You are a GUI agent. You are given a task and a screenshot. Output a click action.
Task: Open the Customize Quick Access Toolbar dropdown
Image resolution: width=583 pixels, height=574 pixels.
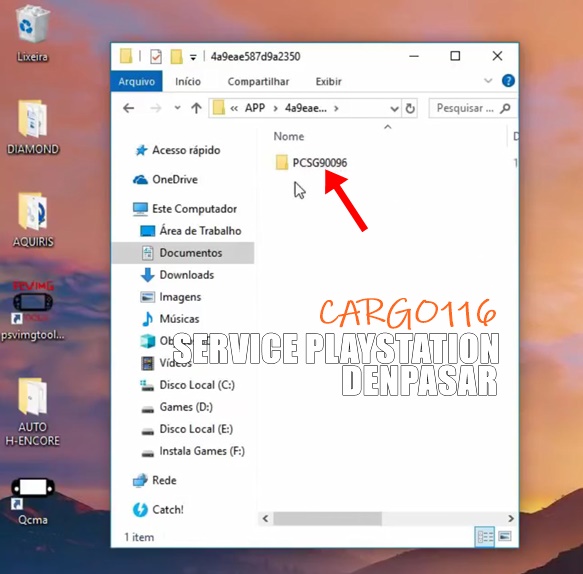click(193, 57)
